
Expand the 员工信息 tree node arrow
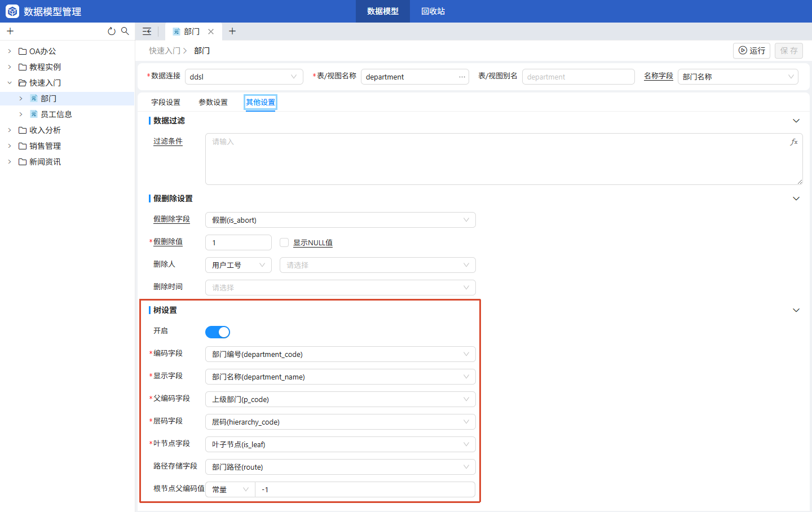point(21,114)
